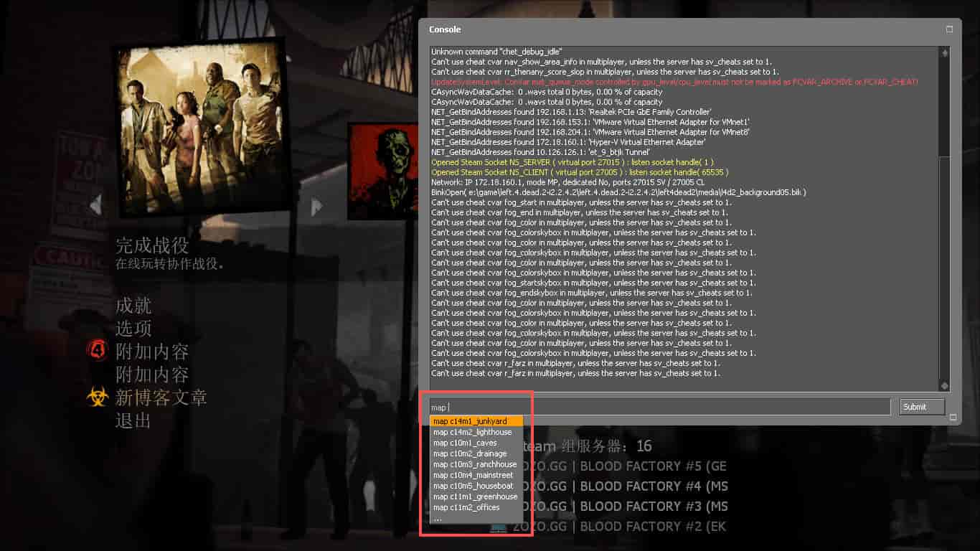Pick map c10m1_caves from the autocomplete list
980x551 pixels.
coord(476,443)
